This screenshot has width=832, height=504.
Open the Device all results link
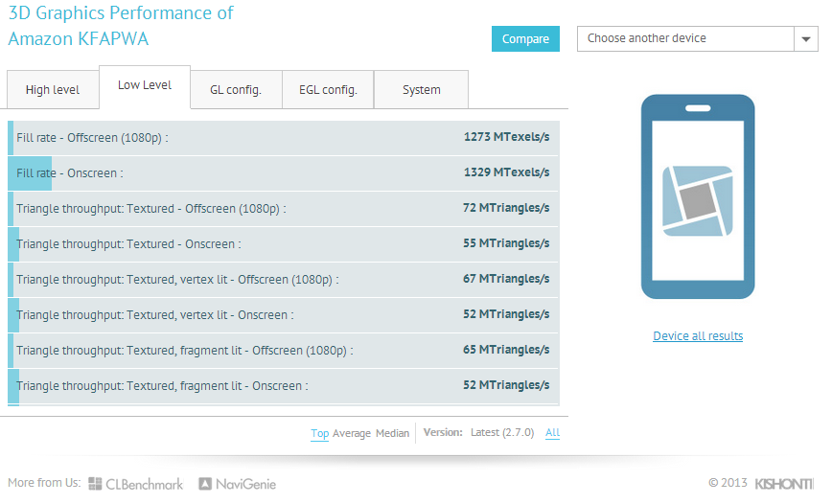pyautogui.click(x=698, y=335)
